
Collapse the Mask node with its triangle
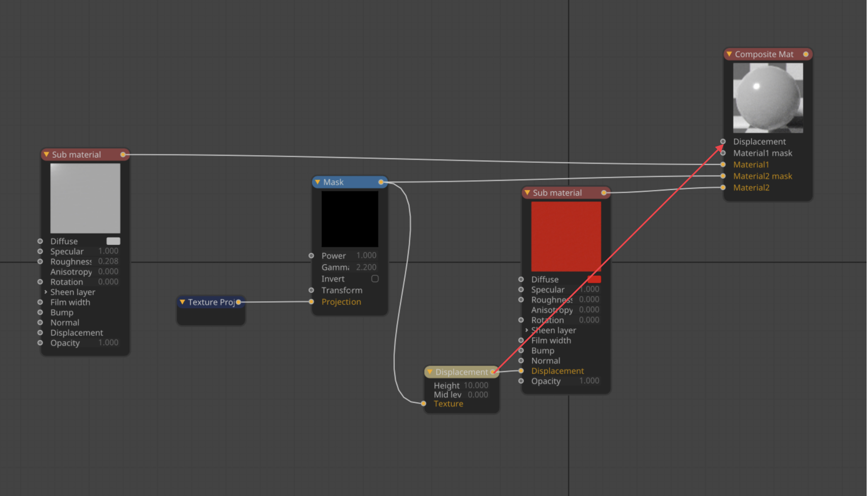[x=317, y=182]
